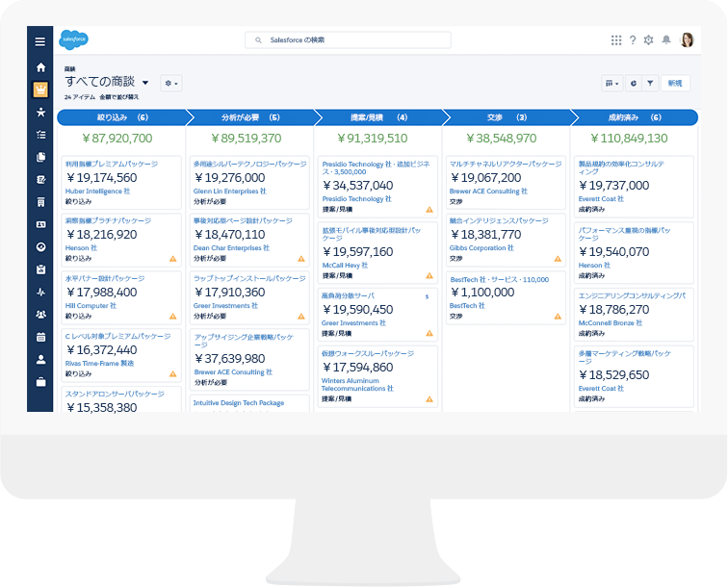Go to Home in the sidebar

point(40,67)
